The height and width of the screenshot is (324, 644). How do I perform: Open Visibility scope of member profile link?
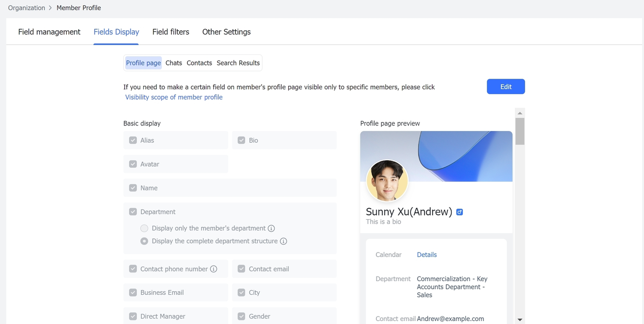(174, 97)
